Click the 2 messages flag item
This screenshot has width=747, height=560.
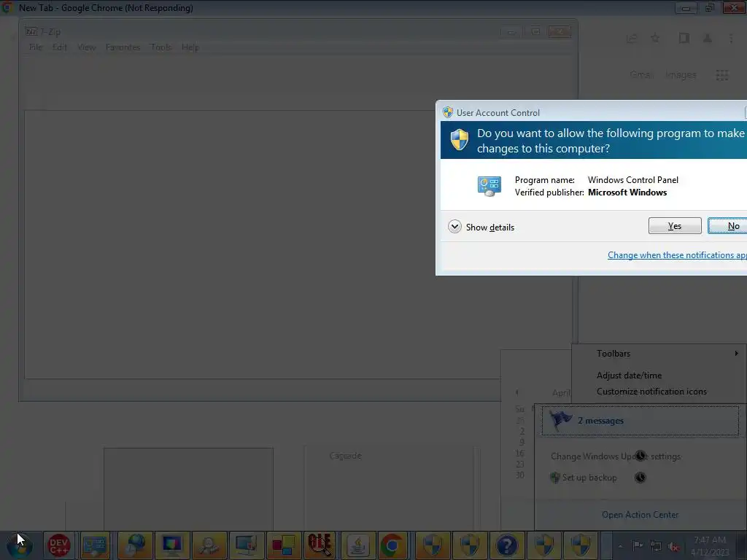[x=640, y=421]
